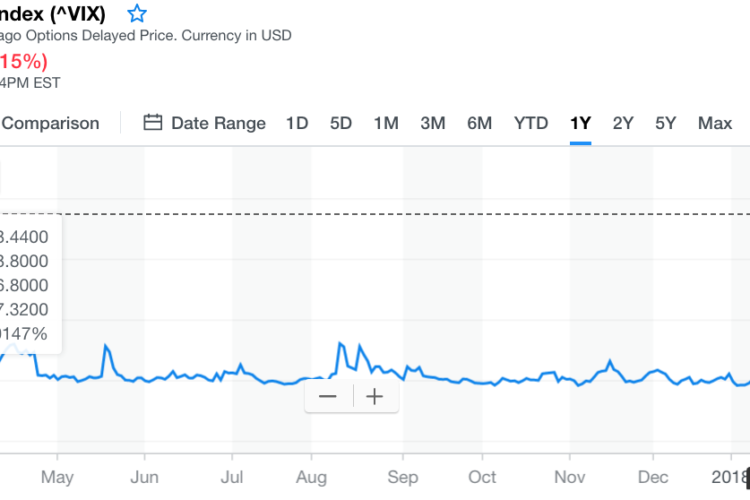Select the 1M time range
750x500 pixels.
386,123
